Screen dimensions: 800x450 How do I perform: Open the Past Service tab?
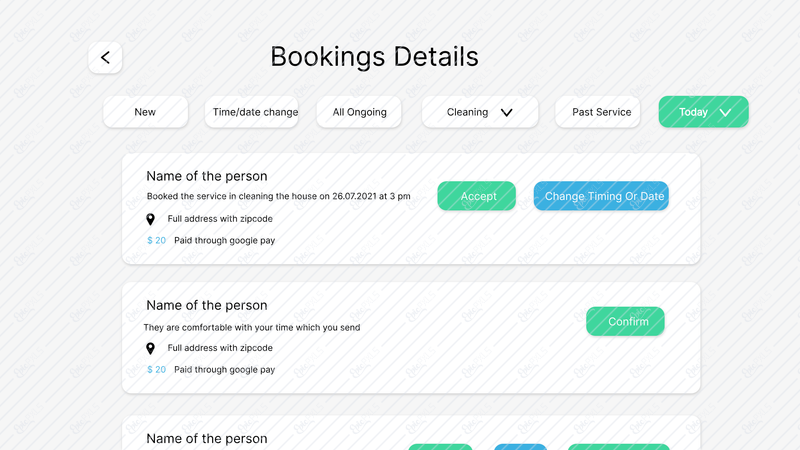coord(597,112)
